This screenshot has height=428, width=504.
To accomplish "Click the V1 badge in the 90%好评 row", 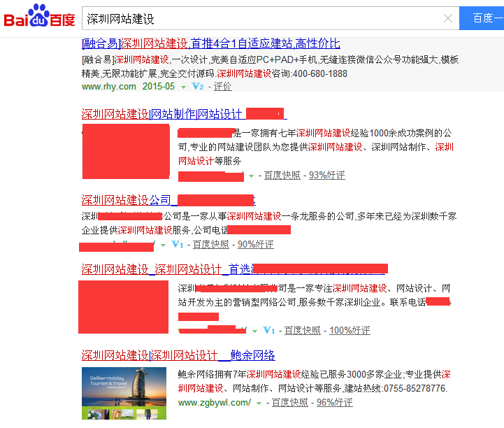I will click(178, 244).
